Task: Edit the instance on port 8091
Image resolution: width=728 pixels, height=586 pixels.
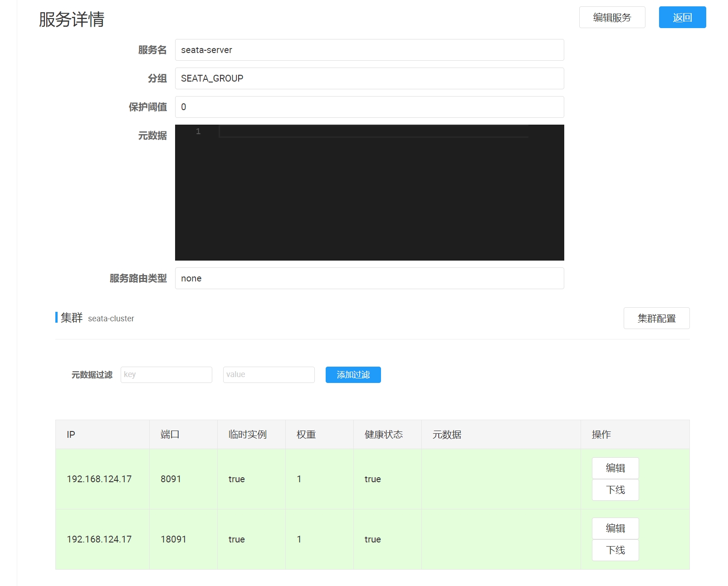Action: [615, 468]
